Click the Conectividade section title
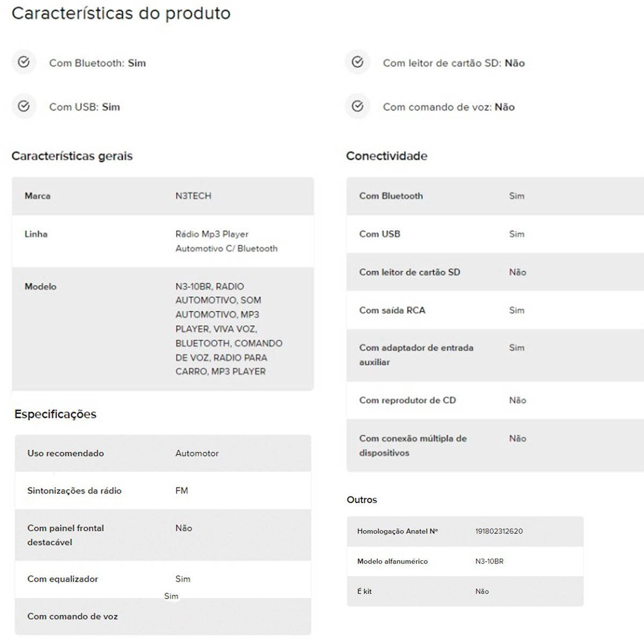The width and height of the screenshot is (644, 644). (x=386, y=156)
